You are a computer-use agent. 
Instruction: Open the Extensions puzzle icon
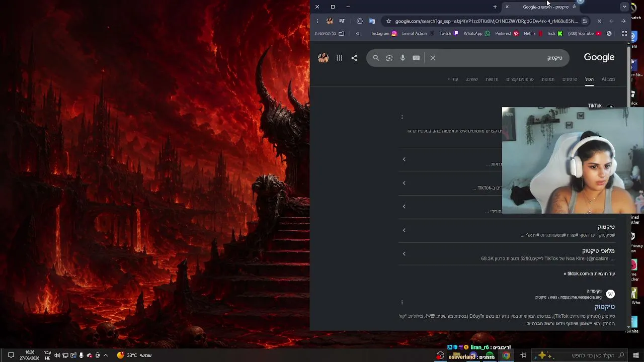[360, 21]
